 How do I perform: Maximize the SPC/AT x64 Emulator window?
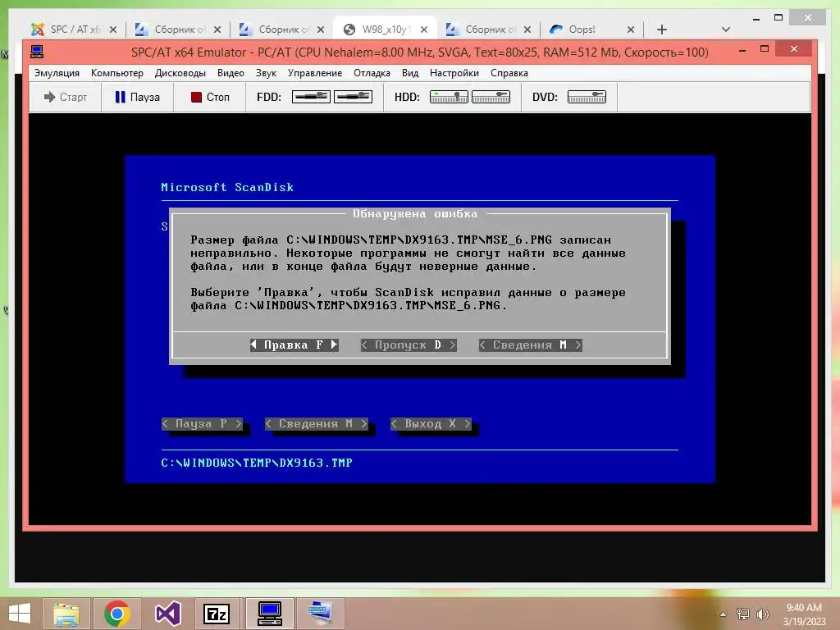[x=765, y=48]
